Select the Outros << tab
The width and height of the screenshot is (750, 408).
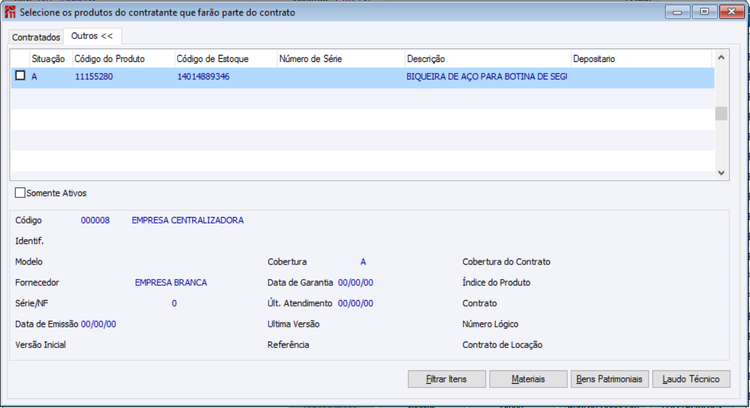coord(92,36)
